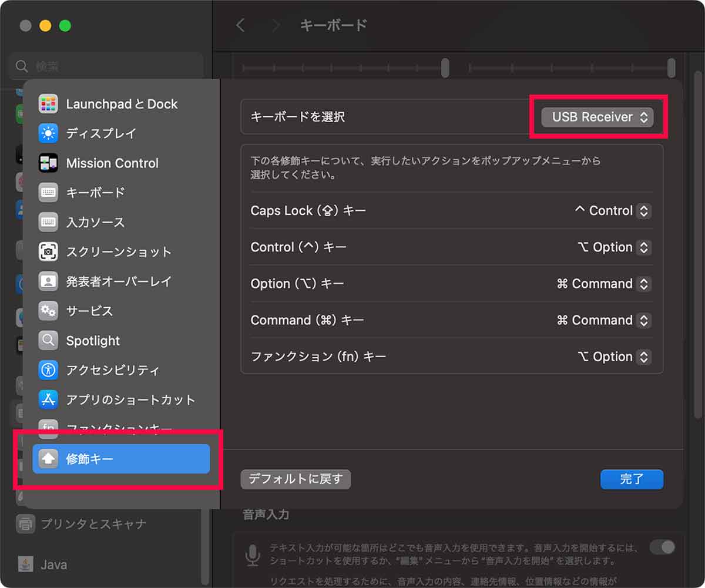Click the 検索 search field
The height and width of the screenshot is (588, 705).
point(106,66)
